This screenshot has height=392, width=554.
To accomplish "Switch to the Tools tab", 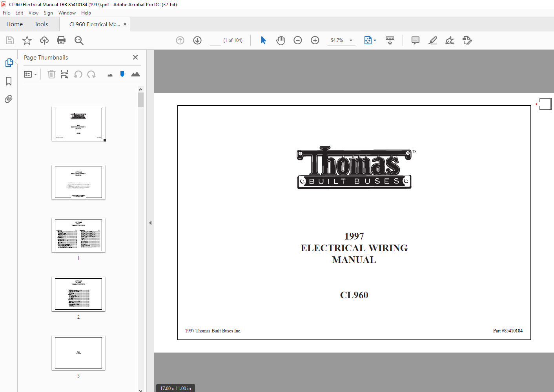I will (x=41, y=24).
